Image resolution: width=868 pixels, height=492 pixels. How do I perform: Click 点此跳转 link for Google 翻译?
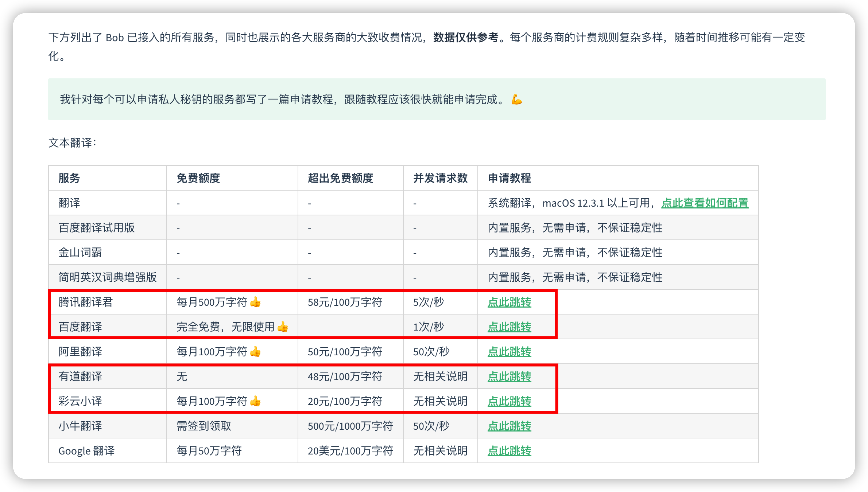click(x=509, y=451)
